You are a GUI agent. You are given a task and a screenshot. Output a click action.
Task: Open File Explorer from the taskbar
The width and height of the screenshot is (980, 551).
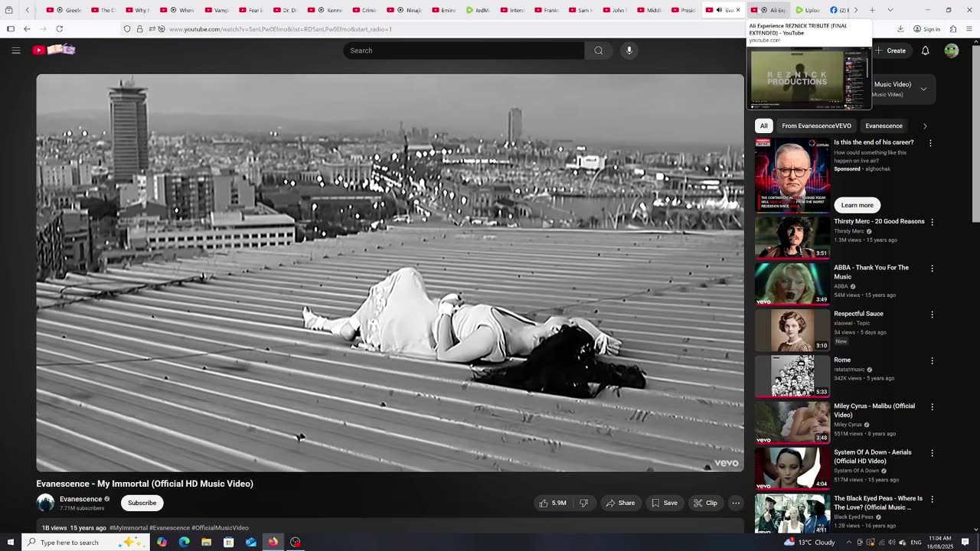(206, 542)
